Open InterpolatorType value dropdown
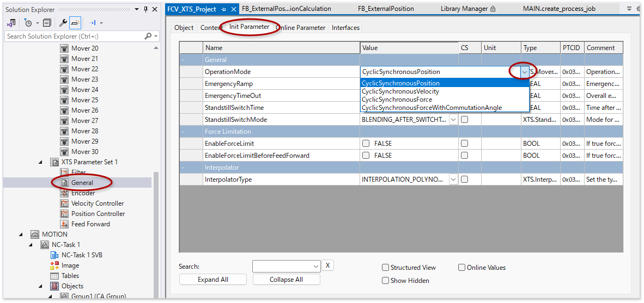The height and width of the screenshot is (303, 644). coord(453,179)
